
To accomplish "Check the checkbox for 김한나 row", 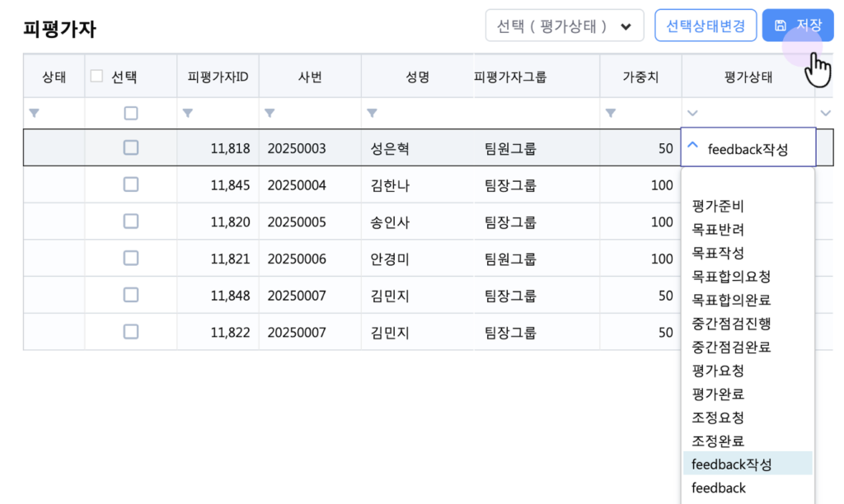I will click(x=131, y=185).
